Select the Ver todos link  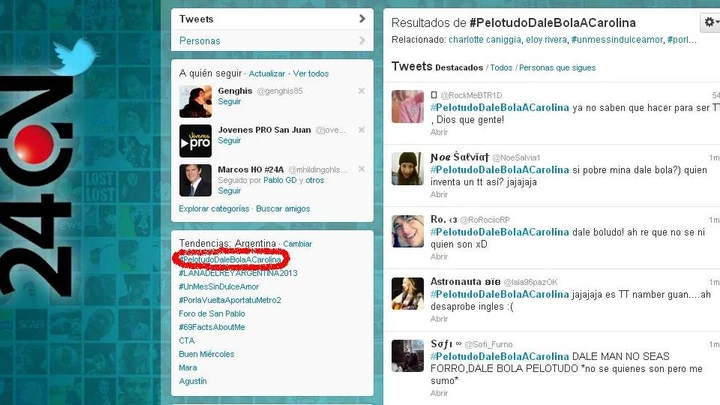tap(311, 73)
